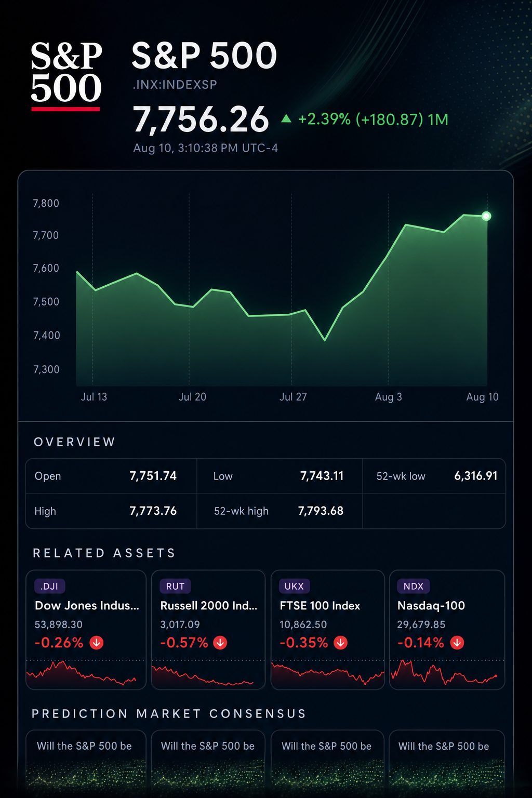
Task: Click the Related Assets section heading
Action: pyautogui.click(x=104, y=553)
